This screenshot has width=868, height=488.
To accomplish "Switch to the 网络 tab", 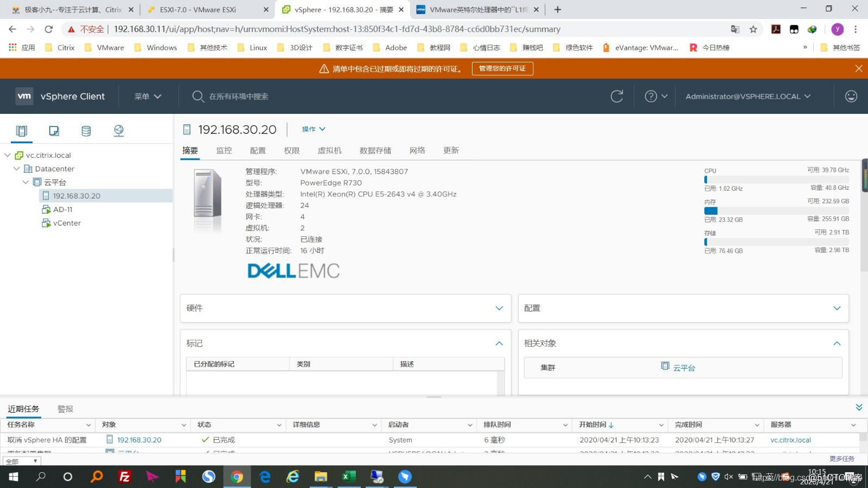I will point(417,150).
